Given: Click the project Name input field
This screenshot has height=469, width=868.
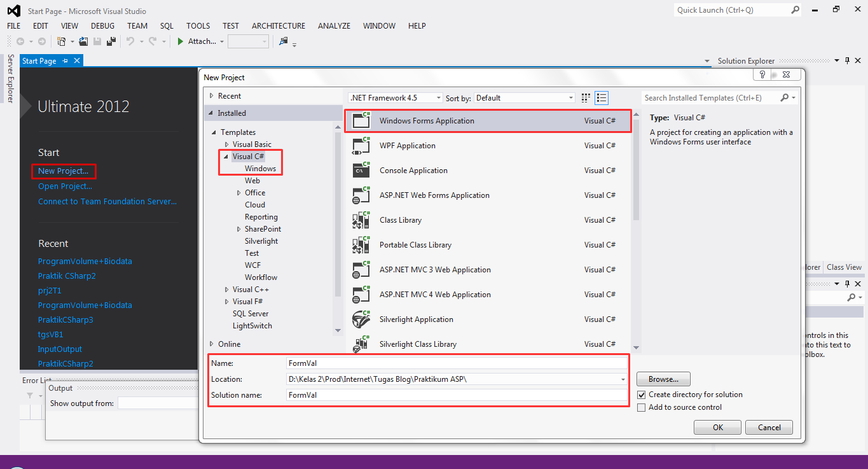Looking at the screenshot, I should coord(457,363).
